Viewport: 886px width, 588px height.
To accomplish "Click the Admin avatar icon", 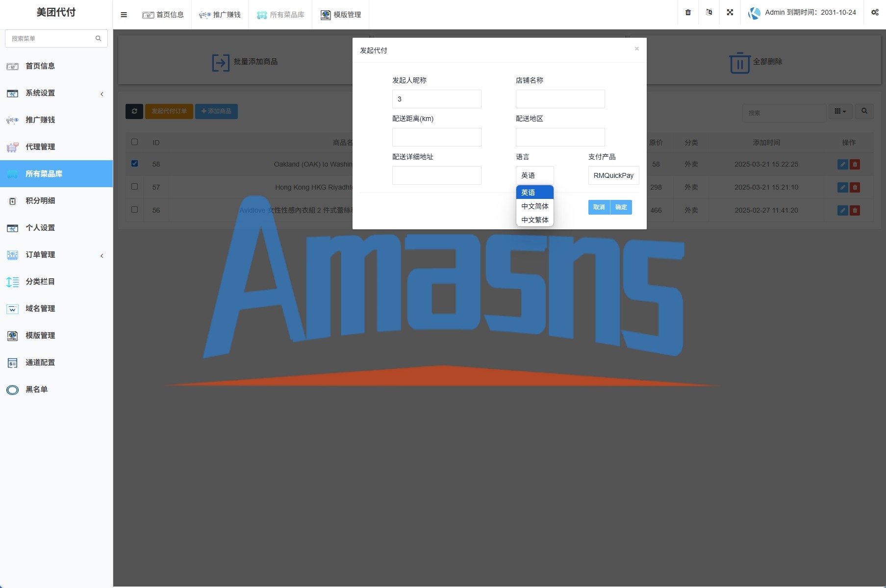I will pos(754,13).
